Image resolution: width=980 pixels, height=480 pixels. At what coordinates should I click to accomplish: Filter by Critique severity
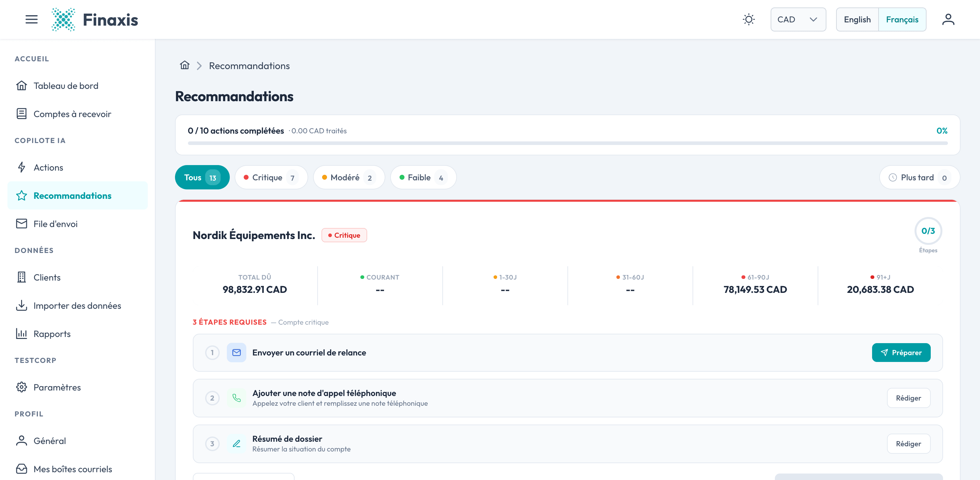(271, 177)
